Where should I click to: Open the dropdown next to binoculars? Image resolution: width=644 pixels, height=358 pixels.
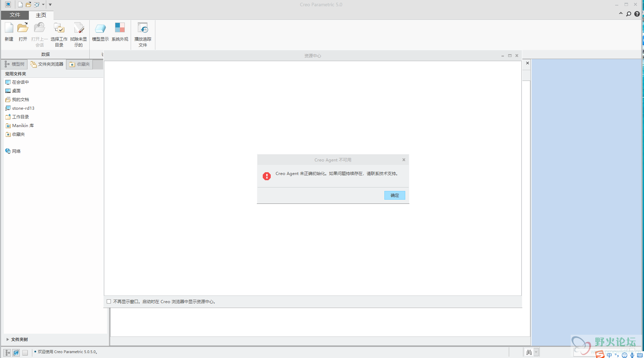536,352
